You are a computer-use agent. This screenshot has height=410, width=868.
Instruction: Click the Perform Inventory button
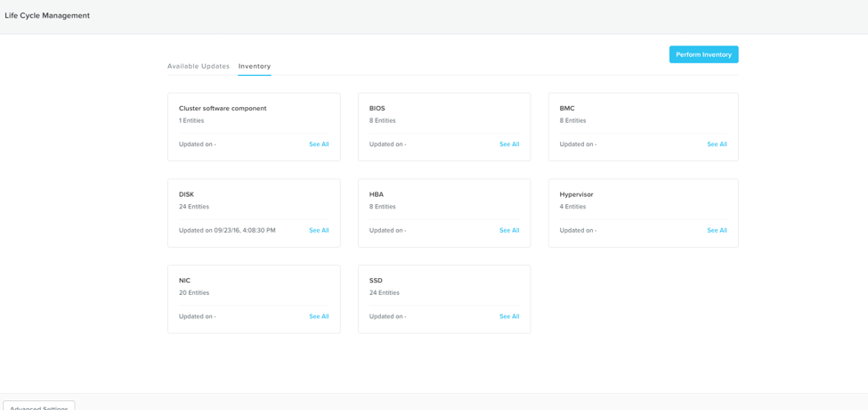click(703, 54)
